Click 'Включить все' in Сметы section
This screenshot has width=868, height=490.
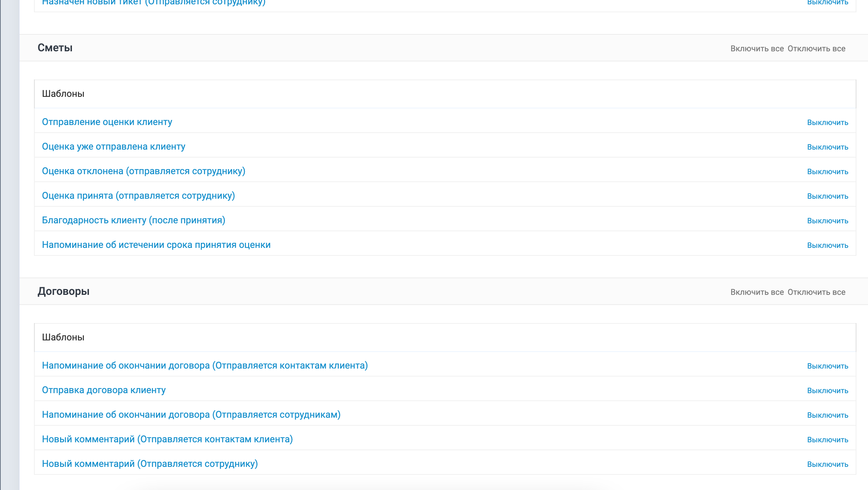757,49
